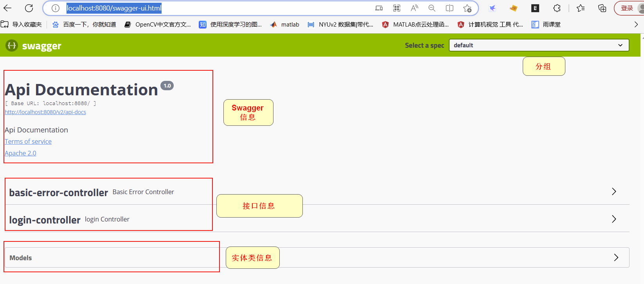The image size is (644, 284).
Task: Expand the basic-error-controller section
Action: pyautogui.click(x=317, y=191)
